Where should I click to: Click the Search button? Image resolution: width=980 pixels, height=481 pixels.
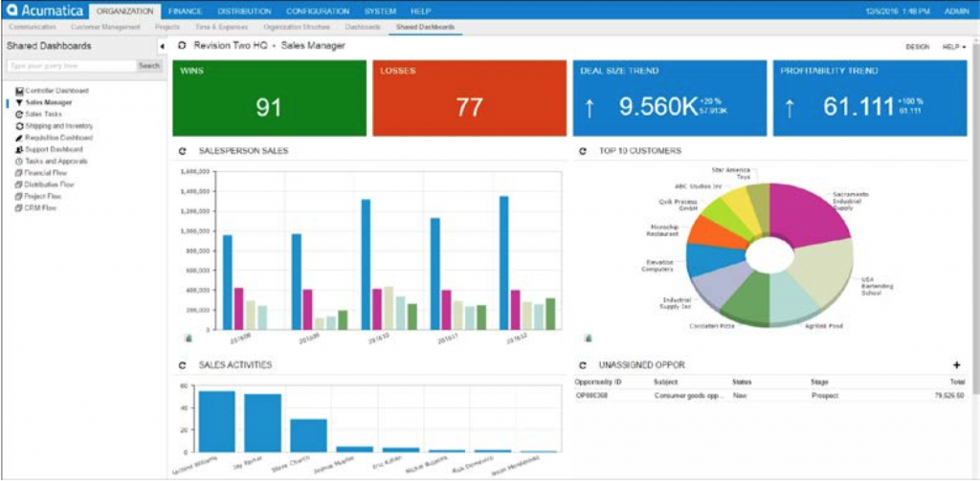click(148, 66)
